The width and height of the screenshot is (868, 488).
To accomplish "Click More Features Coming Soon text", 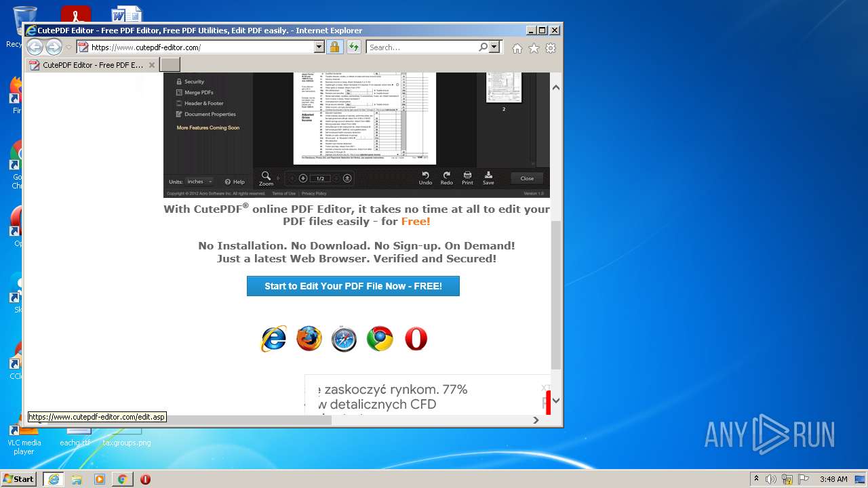I will pos(208,127).
